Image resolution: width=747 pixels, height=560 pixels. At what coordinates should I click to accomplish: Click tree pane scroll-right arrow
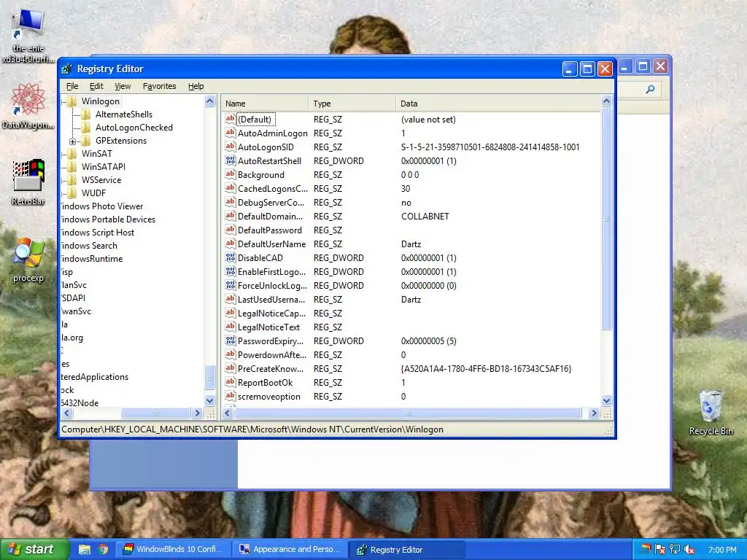click(197, 413)
